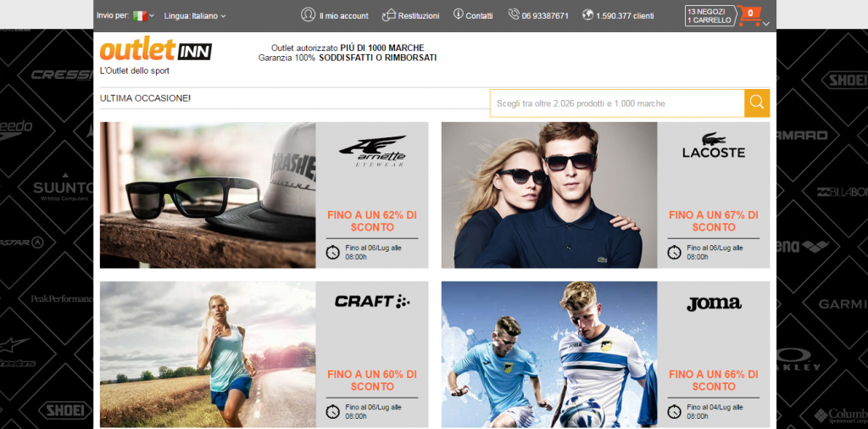Image resolution: width=868 pixels, height=429 pixels.
Task: Click the Arnette Eyewear logo
Action: coord(373,151)
